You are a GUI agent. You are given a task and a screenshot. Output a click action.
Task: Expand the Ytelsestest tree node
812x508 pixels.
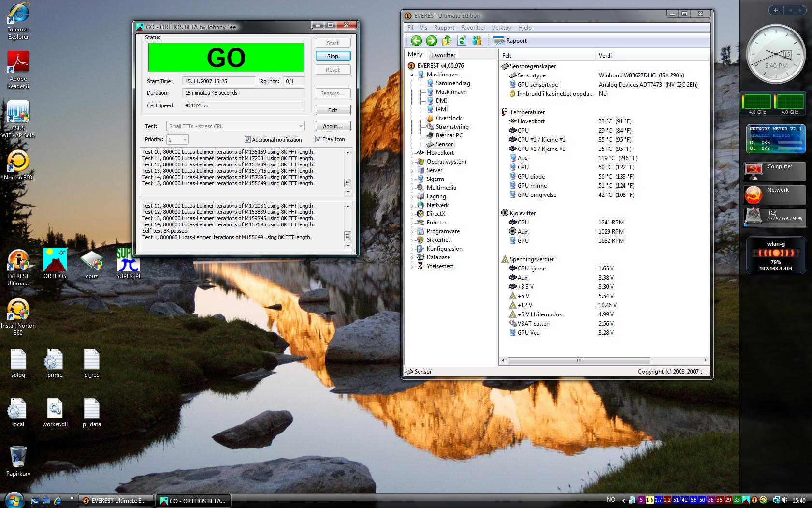coord(412,267)
